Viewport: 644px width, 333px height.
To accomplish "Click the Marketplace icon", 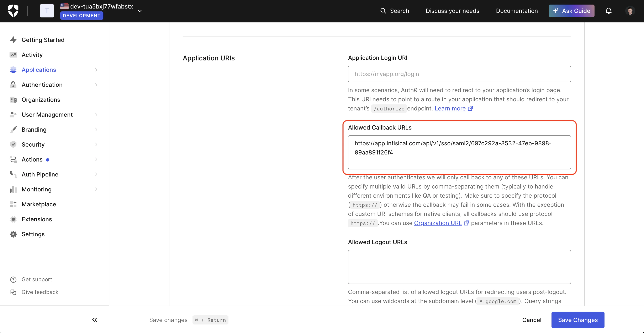I will click(13, 204).
